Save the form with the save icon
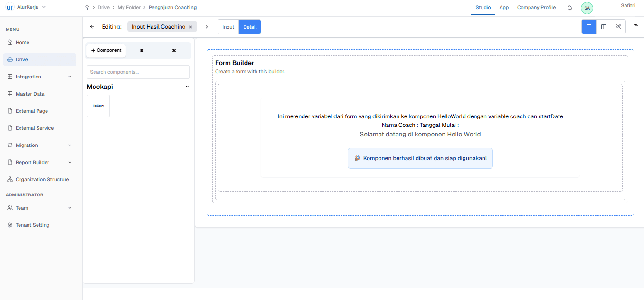This screenshot has width=644, height=300. click(x=636, y=27)
